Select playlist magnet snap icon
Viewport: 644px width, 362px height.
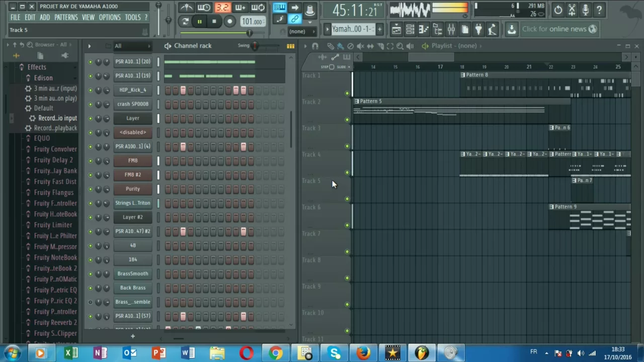315,46
